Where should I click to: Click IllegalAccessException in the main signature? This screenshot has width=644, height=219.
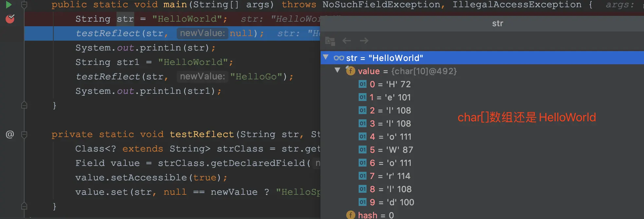point(517,5)
